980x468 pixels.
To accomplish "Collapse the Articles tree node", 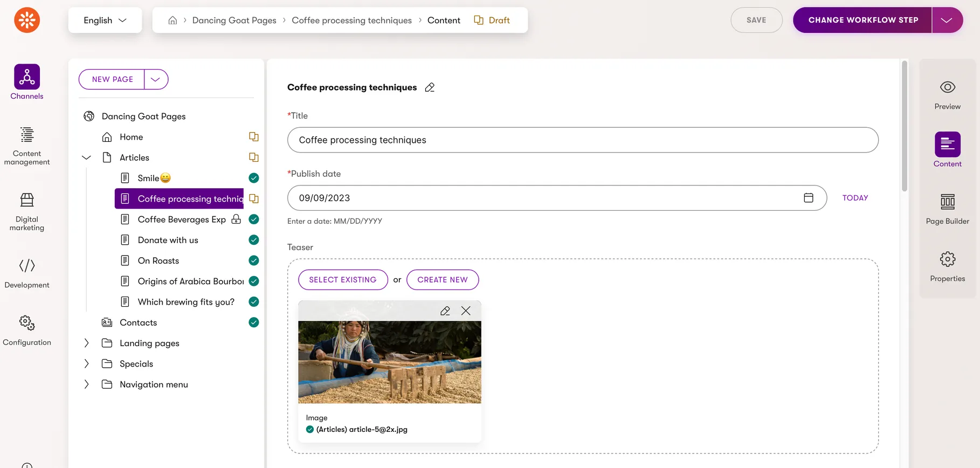I will [x=86, y=157].
